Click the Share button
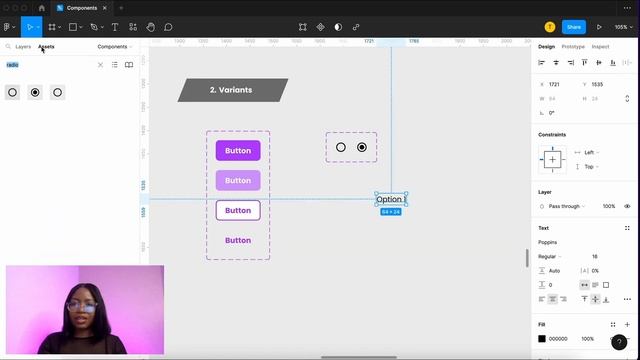 click(x=573, y=27)
